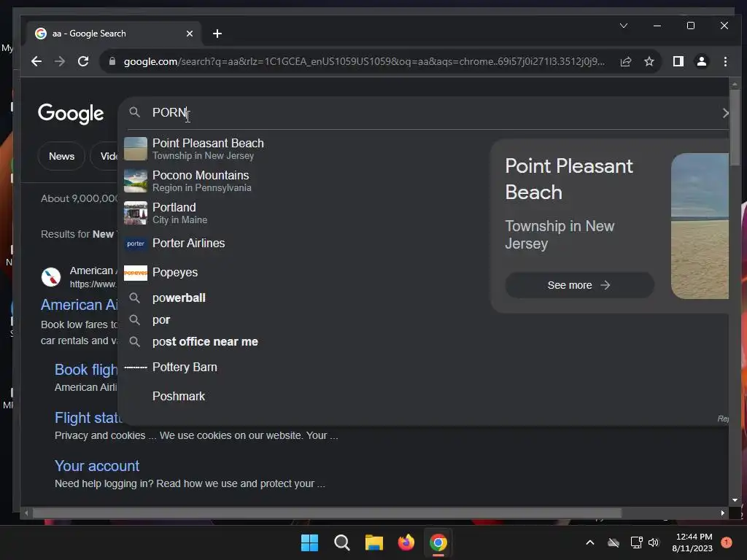Open the network icon in the tray
The height and width of the screenshot is (560, 747).
[x=636, y=542]
